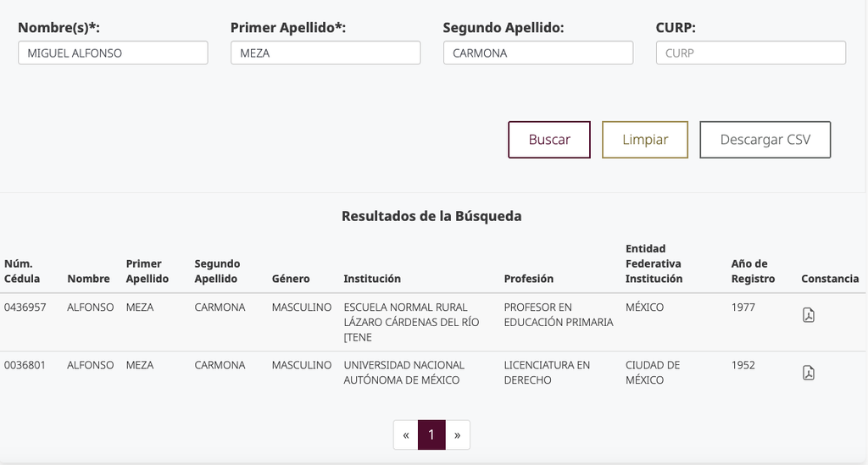Click the Año de Registro column header
The image size is (868, 465).
point(753,271)
